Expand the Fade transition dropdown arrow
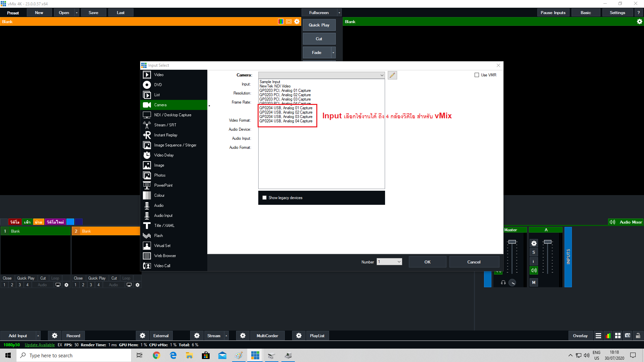The height and width of the screenshot is (362, 644). point(333,53)
